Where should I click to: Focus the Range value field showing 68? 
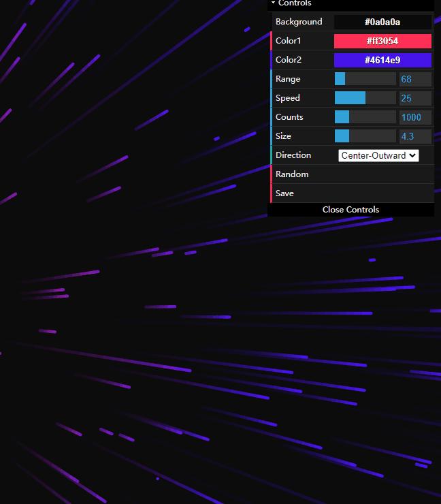click(x=415, y=79)
